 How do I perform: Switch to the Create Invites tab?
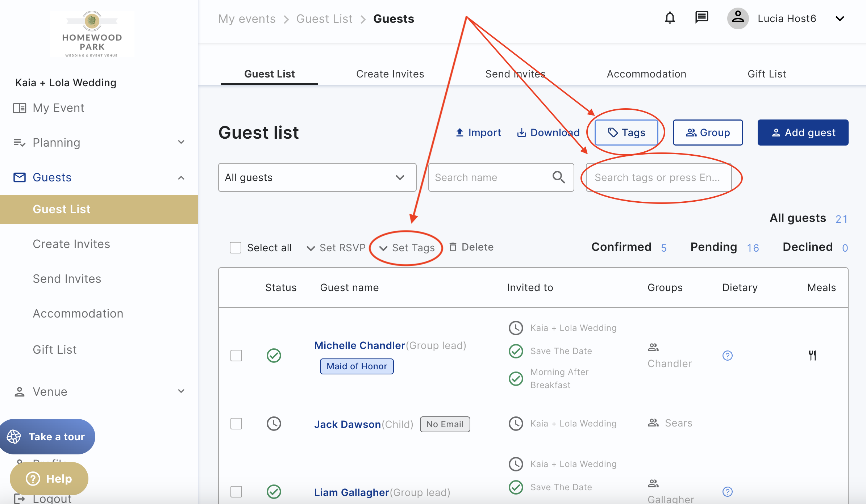[x=390, y=74]
